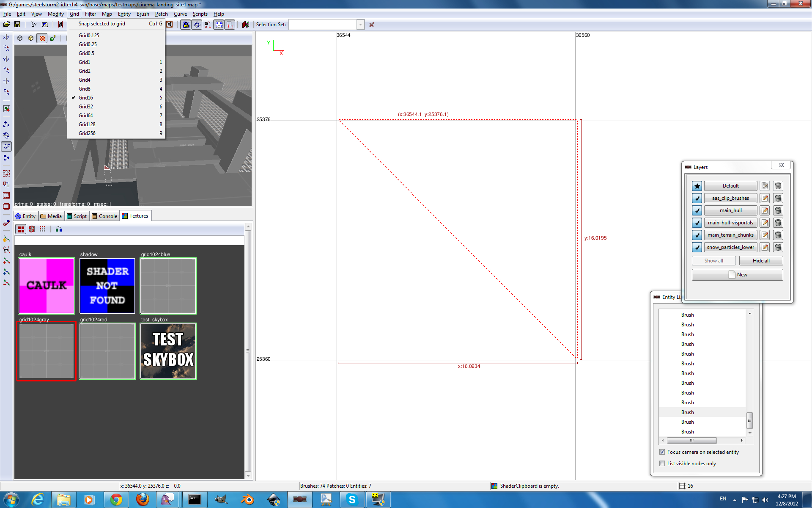The image size is (812, 508).
Task: Open the Selection Set dropdown
Action: click(360, 25)
